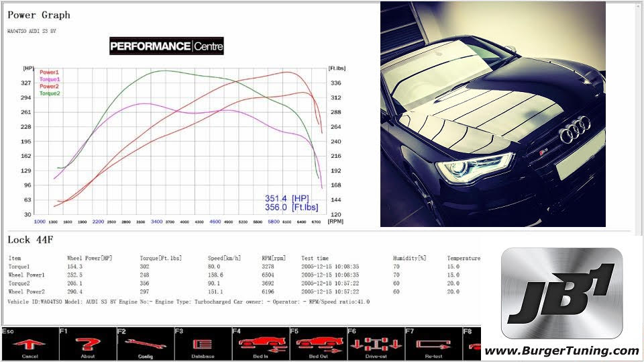Click the 5800 RPM axis label

[274, 222]
